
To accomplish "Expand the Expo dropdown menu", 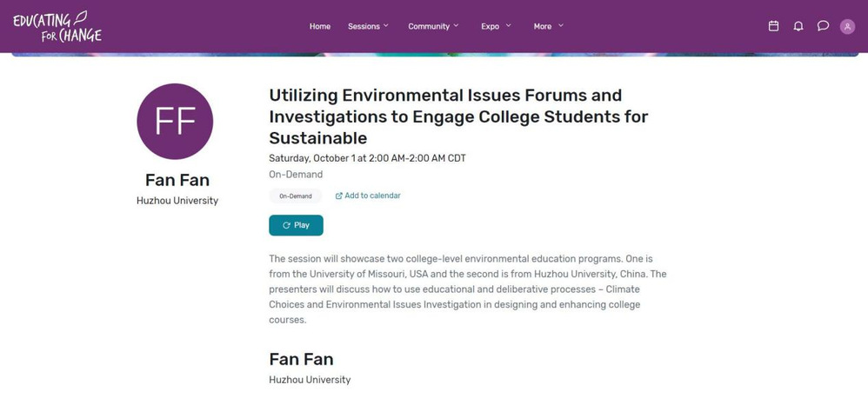I will (x=496, y=26).
